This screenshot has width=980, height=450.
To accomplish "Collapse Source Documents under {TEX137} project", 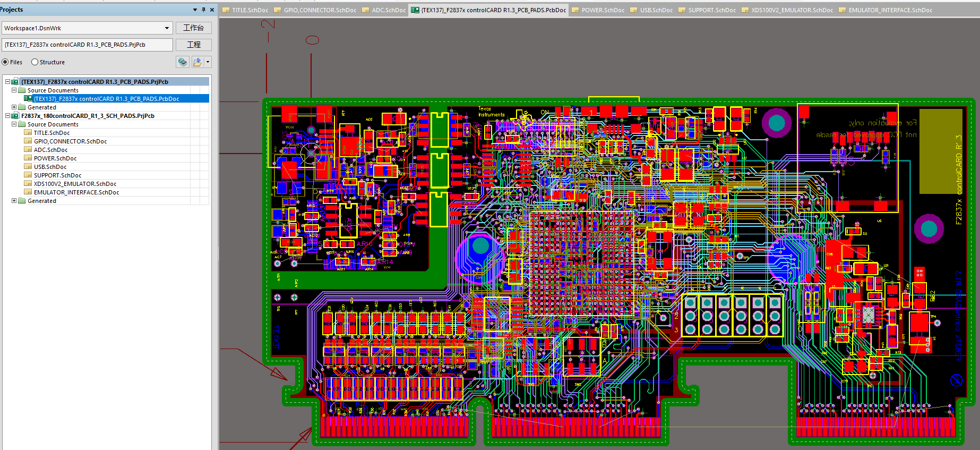I will (x=14, y=90).
